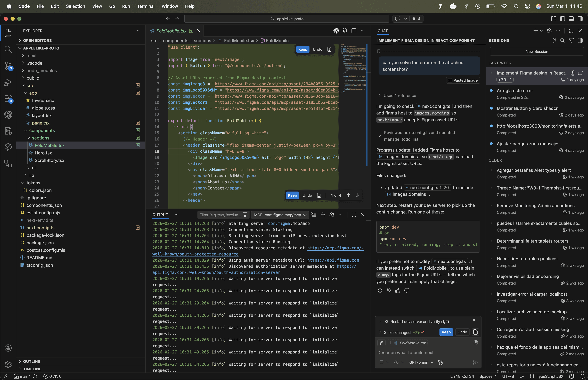
Task: Clear the output panel log
Action: click(x=314, y=215)
